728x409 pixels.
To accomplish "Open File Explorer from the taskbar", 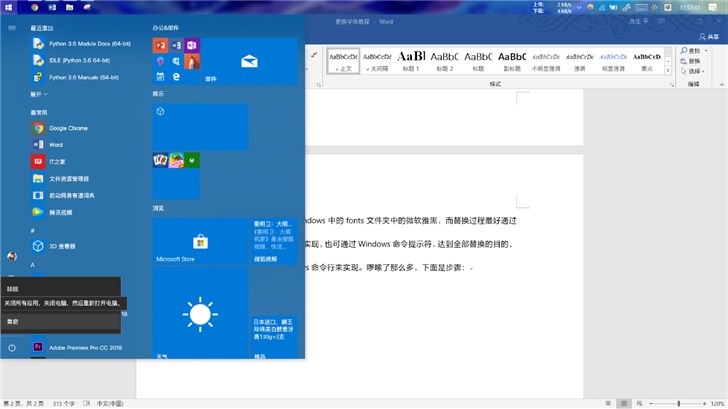I will coord(70,7).
